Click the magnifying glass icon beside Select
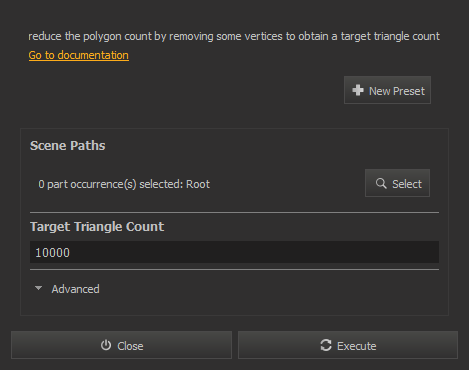The image size is (469, 370). (381, 183)
